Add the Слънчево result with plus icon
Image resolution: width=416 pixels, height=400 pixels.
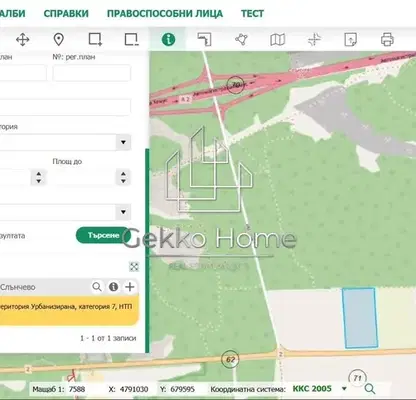[130, 287]
